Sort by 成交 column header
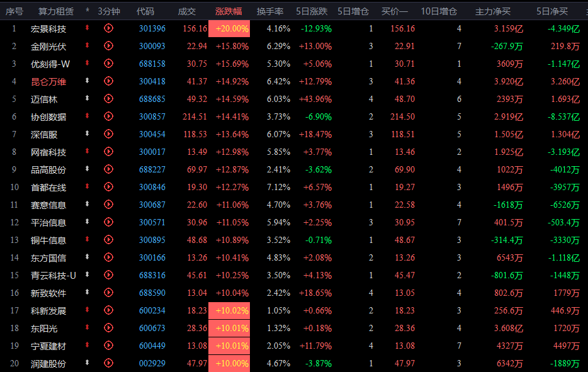This screenshot has height=372, width=588. tap(187, 11)
